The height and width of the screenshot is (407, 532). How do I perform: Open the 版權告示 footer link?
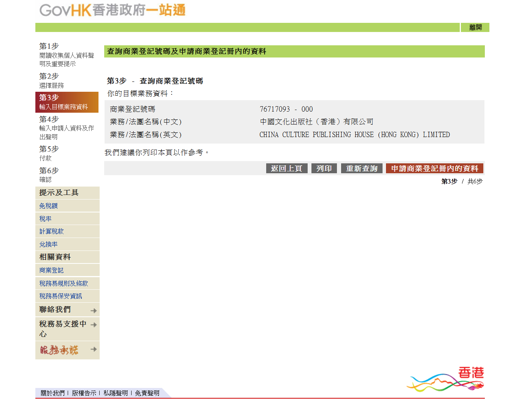click(x=84, y=393)
